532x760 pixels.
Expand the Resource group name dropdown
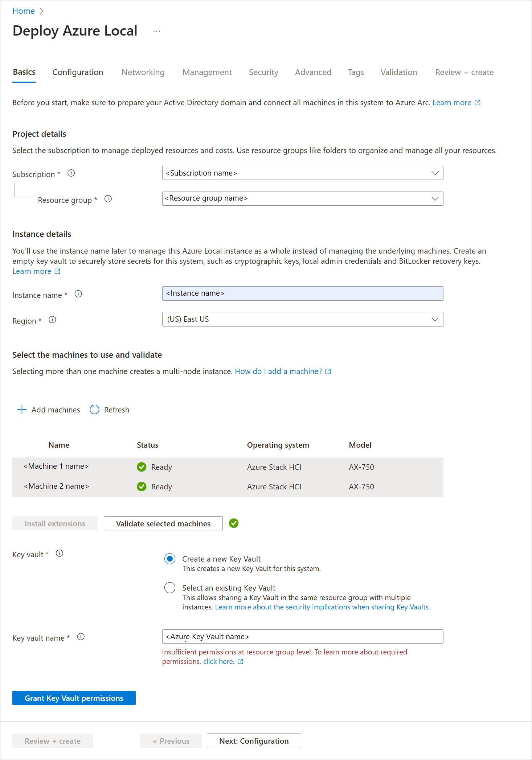click(x=302, y=198)
